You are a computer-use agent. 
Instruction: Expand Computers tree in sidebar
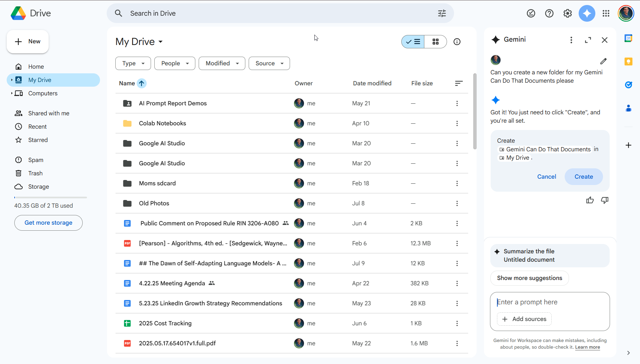pyautogui.click(x=12, y=93)
